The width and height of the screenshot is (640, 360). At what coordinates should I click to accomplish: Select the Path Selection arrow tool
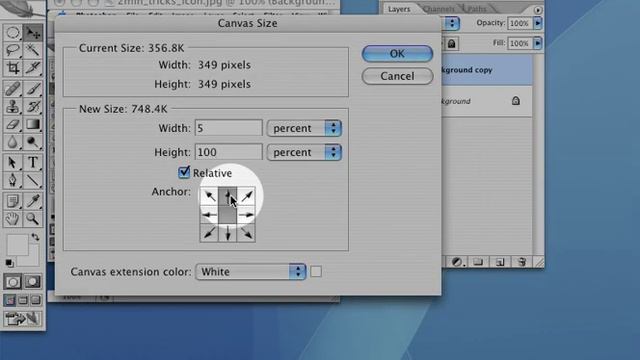pos(13,162)
